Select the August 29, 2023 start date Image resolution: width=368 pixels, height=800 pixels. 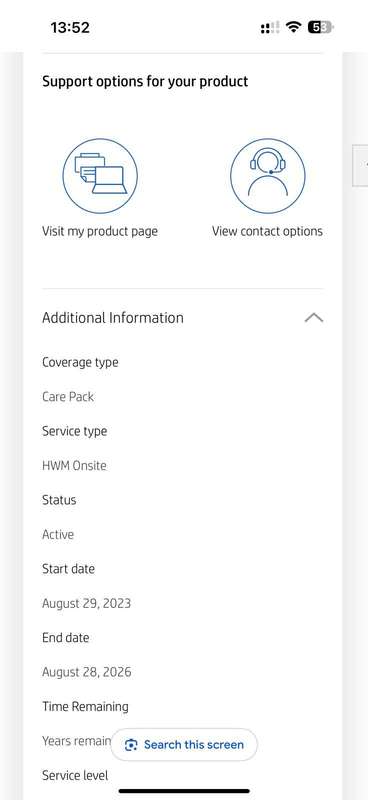point(86,604)
